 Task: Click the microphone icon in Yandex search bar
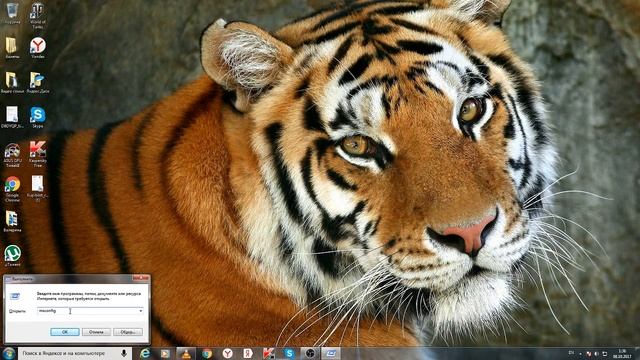[124, 353]
